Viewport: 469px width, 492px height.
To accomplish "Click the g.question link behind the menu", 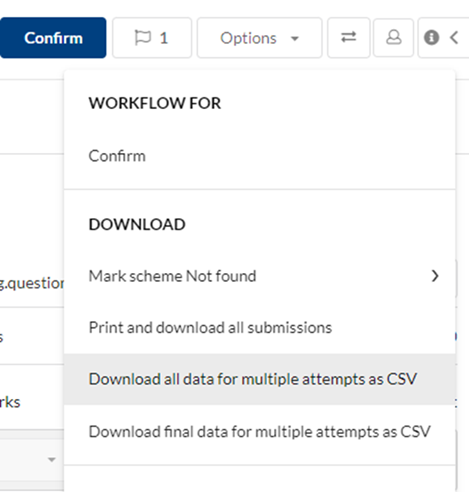I will [x=32, y=283].
